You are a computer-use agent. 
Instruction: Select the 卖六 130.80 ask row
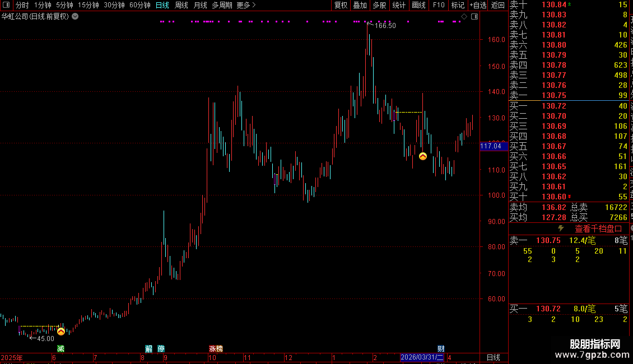click(569, 45)
